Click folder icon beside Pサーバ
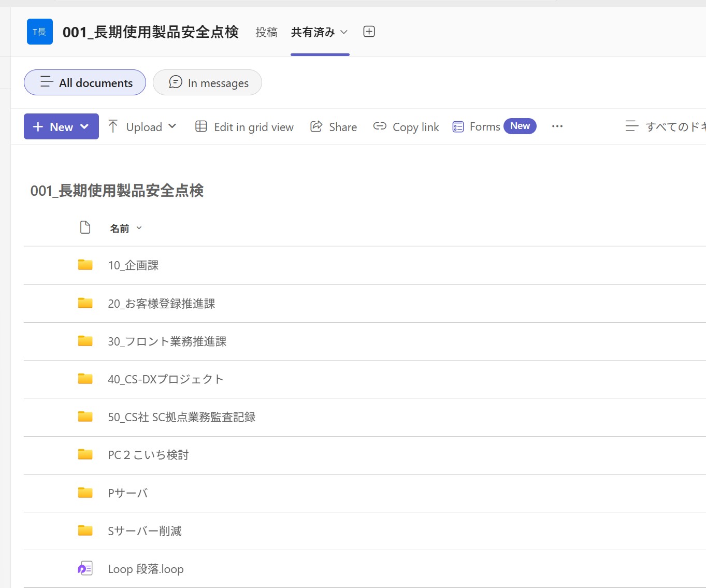Image resolution: width=706 pixels, height=588 pixels. 85,492
